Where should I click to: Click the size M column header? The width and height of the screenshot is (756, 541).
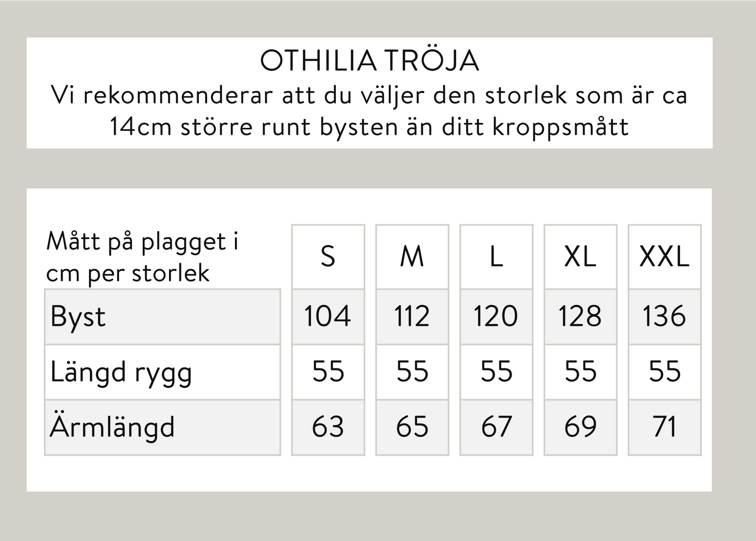pos(412,257)
